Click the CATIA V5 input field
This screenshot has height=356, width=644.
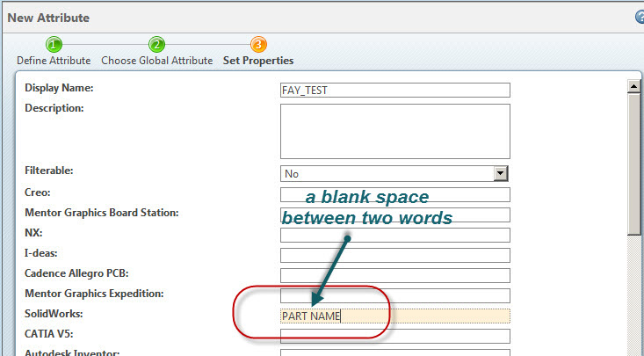(394, 337)
